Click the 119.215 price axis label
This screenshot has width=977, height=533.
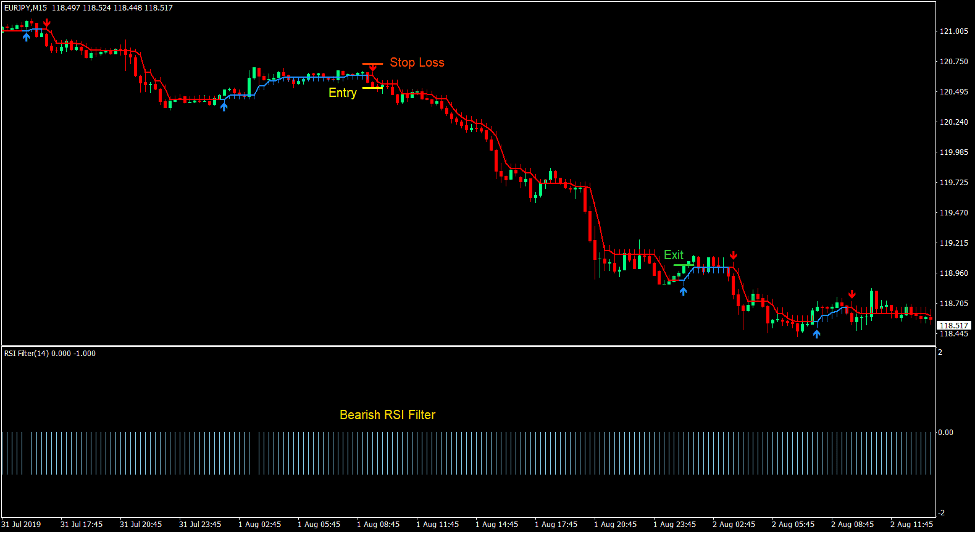click(x=955, y=243)
